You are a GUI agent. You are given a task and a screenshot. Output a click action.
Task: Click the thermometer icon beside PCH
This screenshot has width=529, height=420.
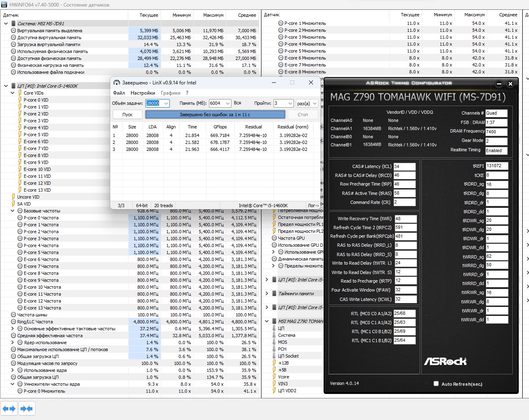(x=274, y=349)
